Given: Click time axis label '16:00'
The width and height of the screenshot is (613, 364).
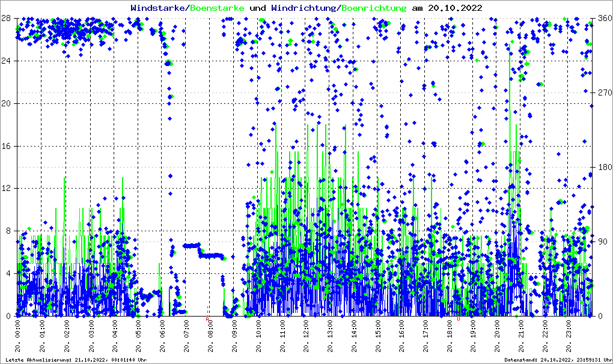Looking at the screenshot, I should pos(402,330).
